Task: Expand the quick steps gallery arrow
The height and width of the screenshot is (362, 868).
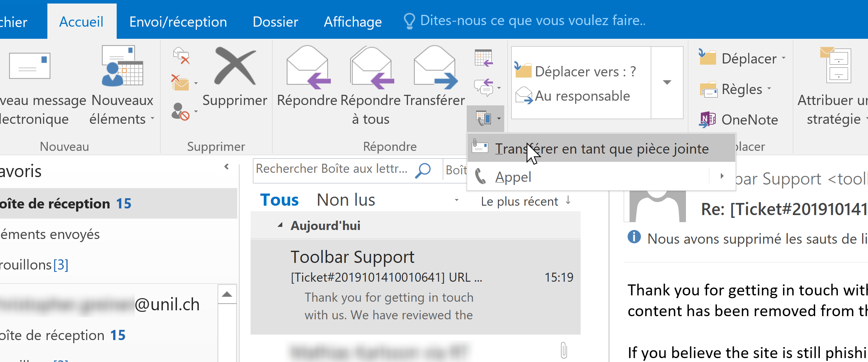Action: pyautogui.click(x=667, y=82)
